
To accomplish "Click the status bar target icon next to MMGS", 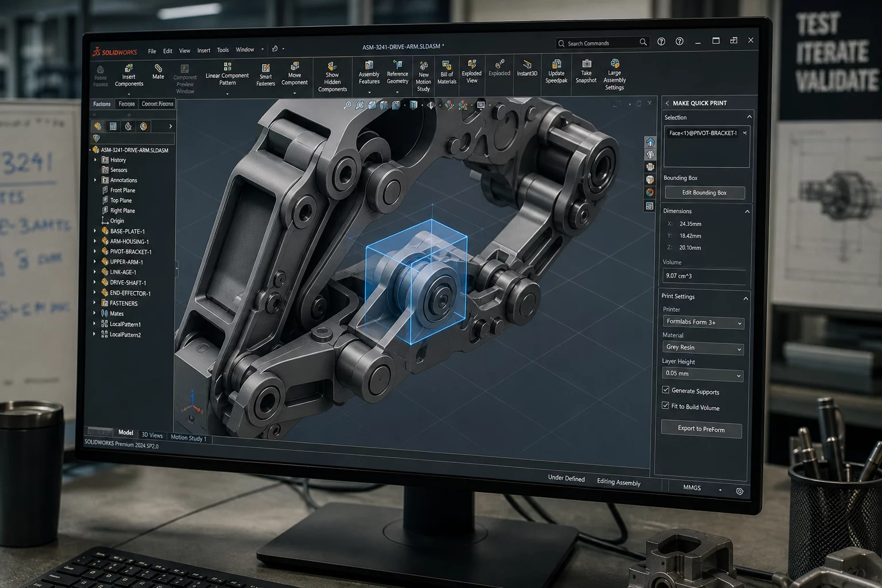I will pos(740,491).
